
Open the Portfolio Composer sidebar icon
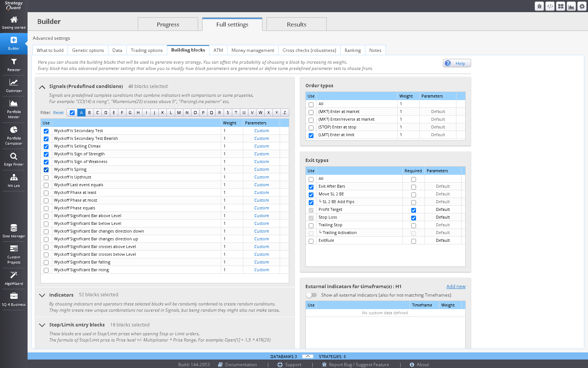(14, 136)
